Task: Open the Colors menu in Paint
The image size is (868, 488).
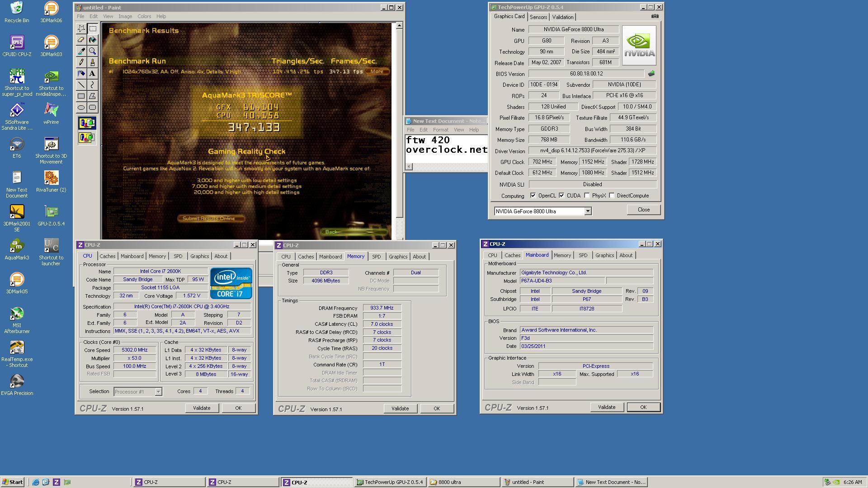Action: 144,16
